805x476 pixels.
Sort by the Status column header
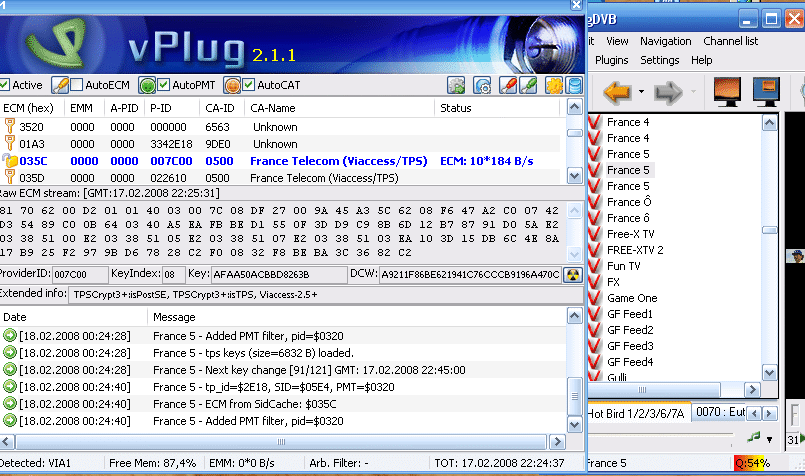coord(497,108)
